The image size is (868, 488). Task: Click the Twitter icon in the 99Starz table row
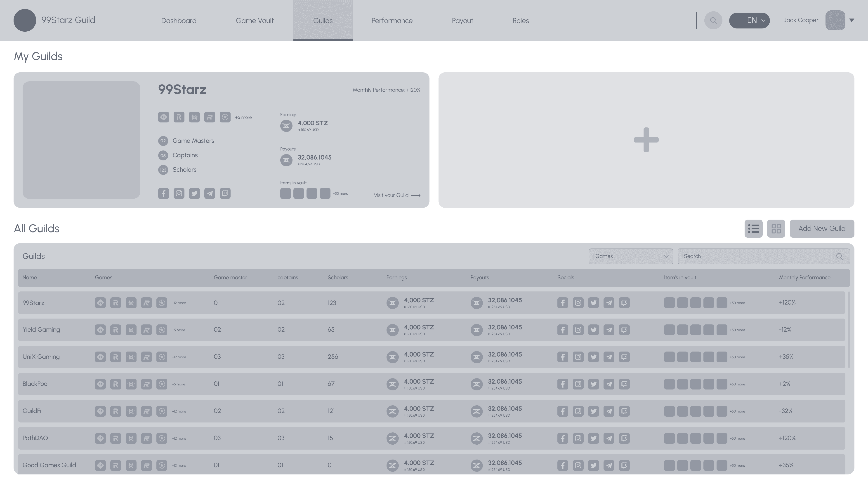[x=593, y=303]
